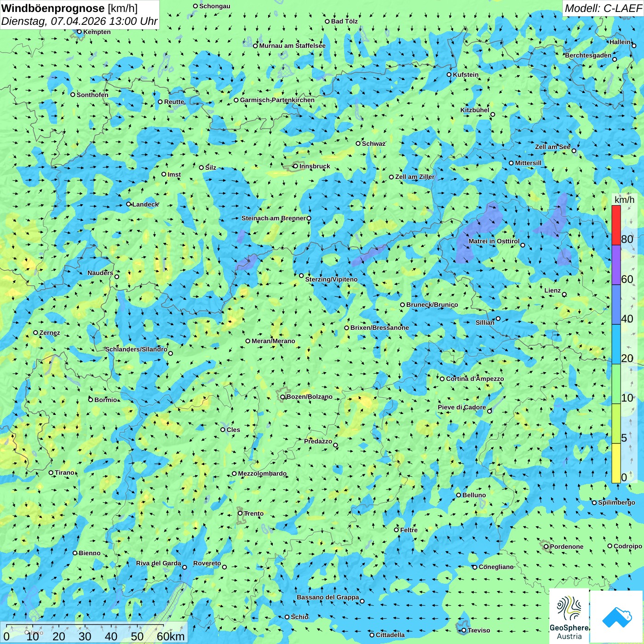Click the Codroipo label

pos(628,546)
